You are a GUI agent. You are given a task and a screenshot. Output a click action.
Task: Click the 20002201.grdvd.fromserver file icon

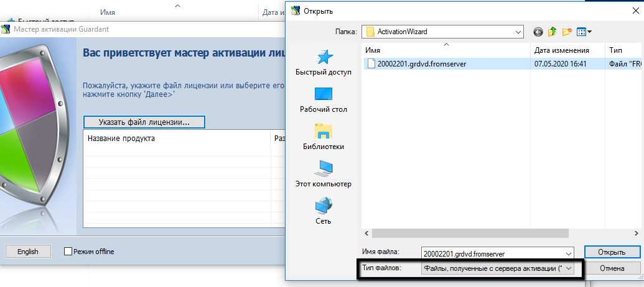[x=371, y=64]
